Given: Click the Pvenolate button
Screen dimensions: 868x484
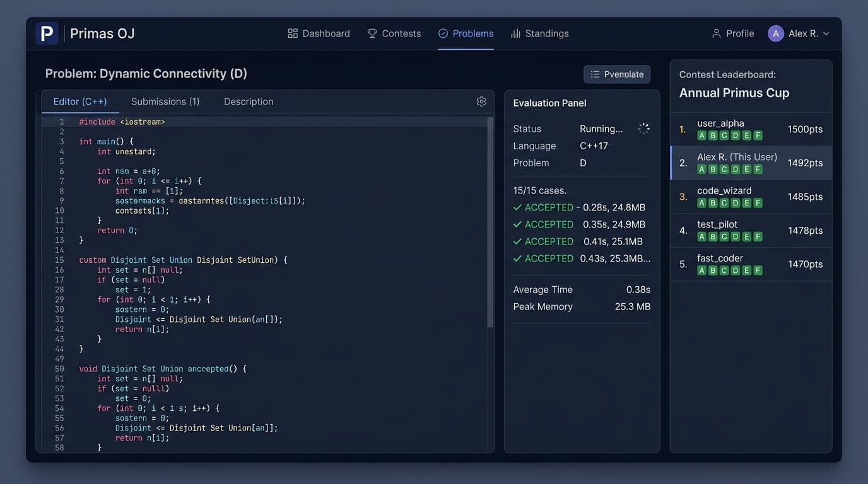Looking at the screenshot, I should (x=617, y=74).
